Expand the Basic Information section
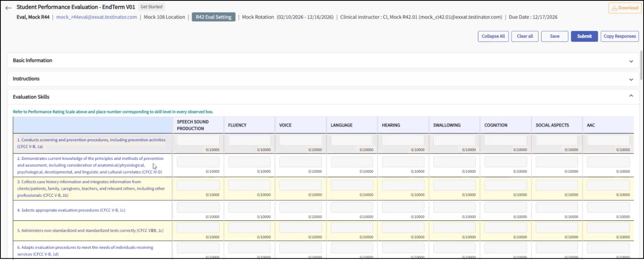Viewport: 644px width, 260px height. coord(631,61)
